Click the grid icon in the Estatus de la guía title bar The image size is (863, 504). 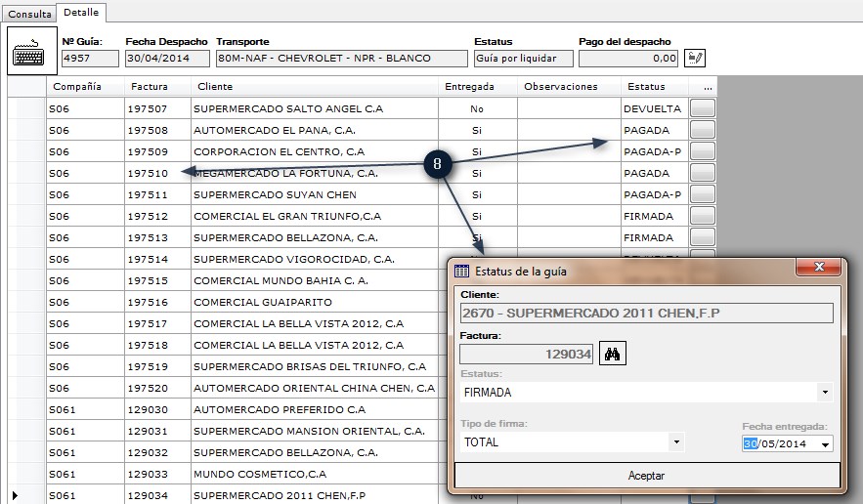pos(461,271)
